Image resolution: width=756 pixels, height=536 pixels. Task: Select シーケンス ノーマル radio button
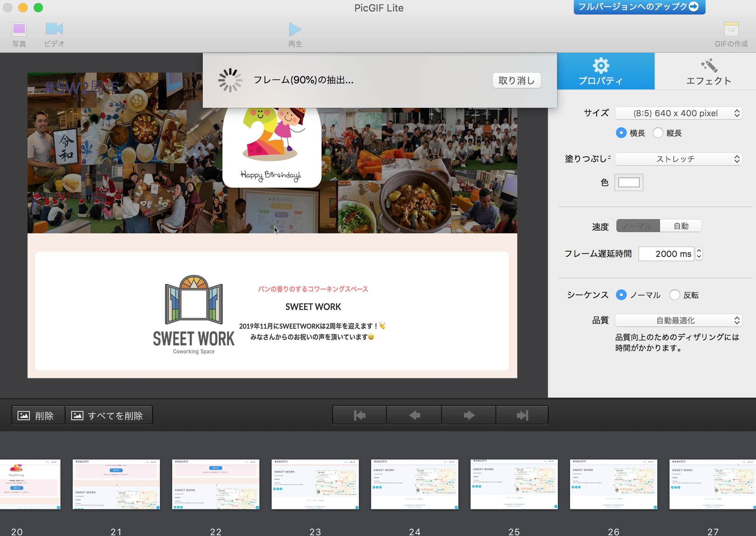[x=621, y=295]
